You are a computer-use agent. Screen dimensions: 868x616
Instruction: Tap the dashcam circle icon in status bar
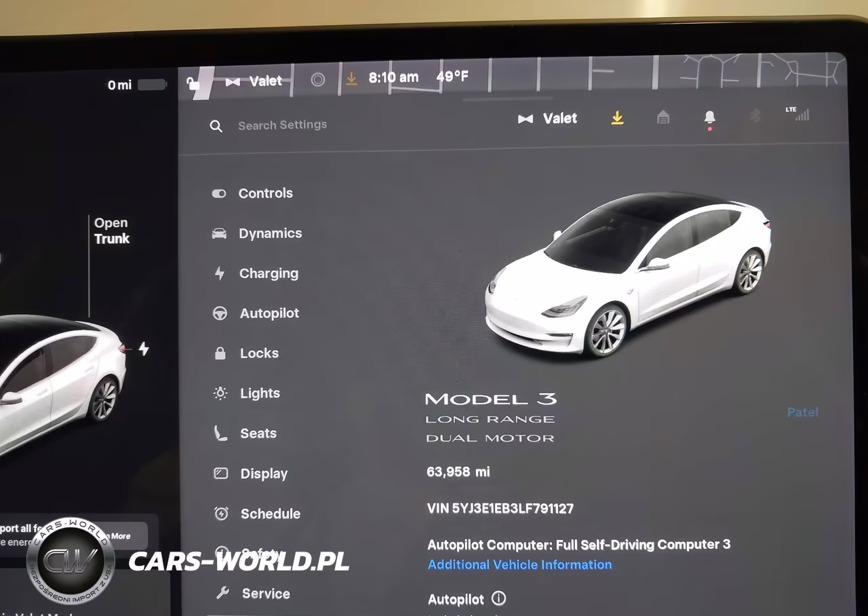click(x=317, y=80)
